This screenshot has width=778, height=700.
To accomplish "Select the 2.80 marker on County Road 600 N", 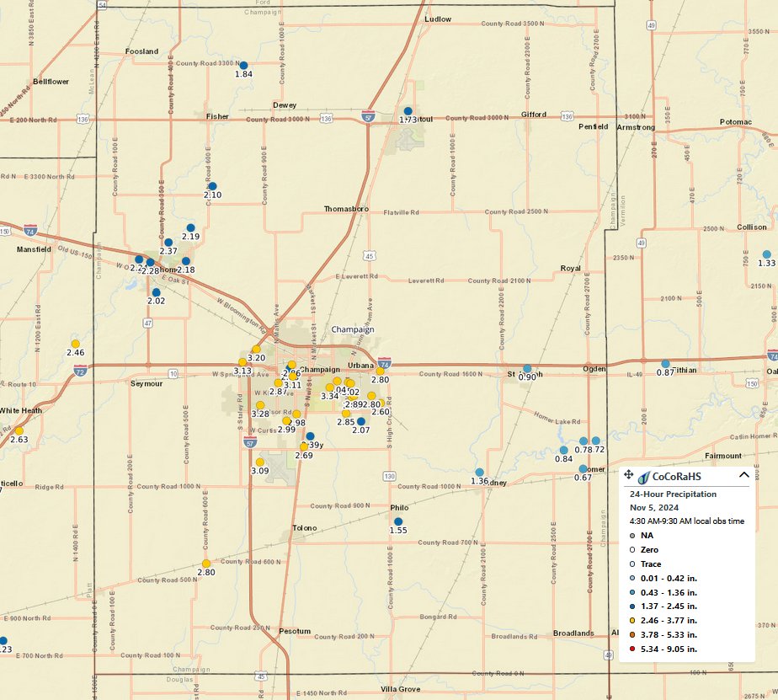I will (206, 564).
